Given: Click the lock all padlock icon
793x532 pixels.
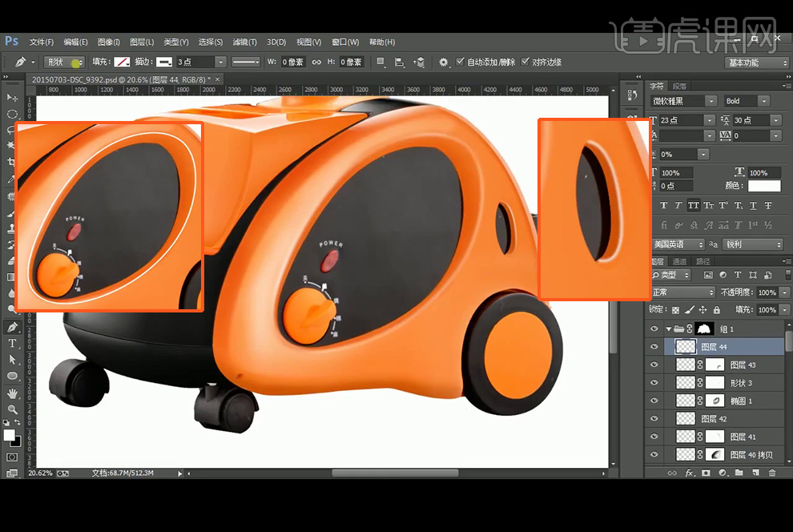Looking at the screenshot, I should click(715, 310).
